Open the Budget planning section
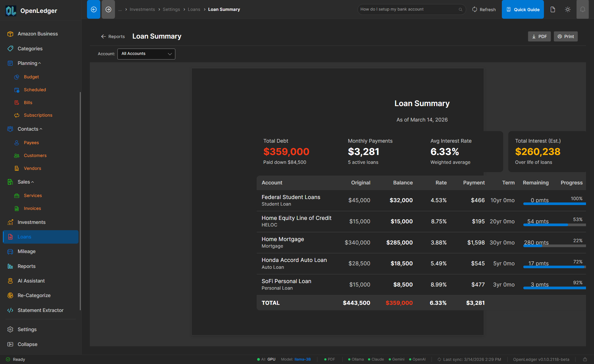Viewport: 594px width, 364px height. 31,77
